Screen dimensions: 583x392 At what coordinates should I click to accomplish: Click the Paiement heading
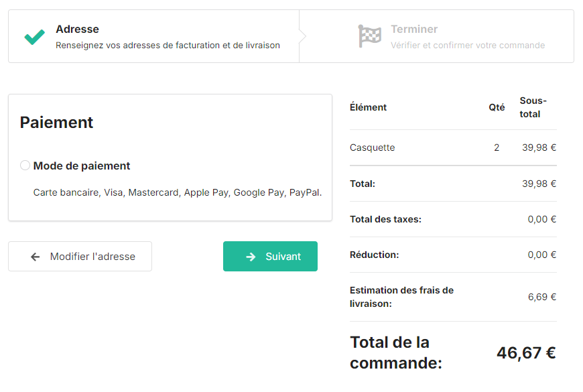point(56,123)
